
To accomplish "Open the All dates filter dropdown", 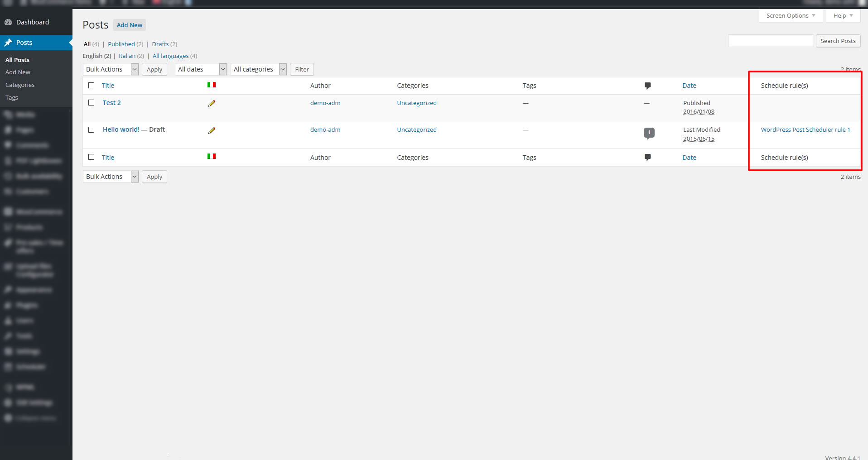I will tap(201, 69).
